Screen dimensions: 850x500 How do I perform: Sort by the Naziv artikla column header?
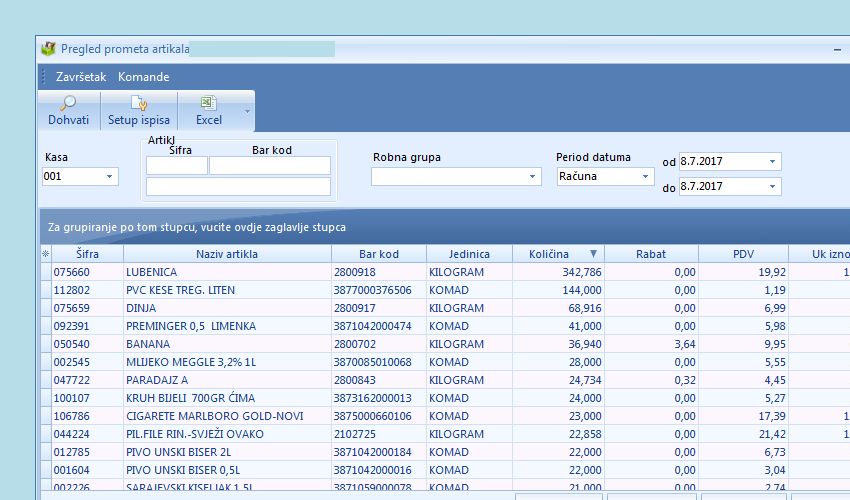pyautogui.click(x=227, y=254)
